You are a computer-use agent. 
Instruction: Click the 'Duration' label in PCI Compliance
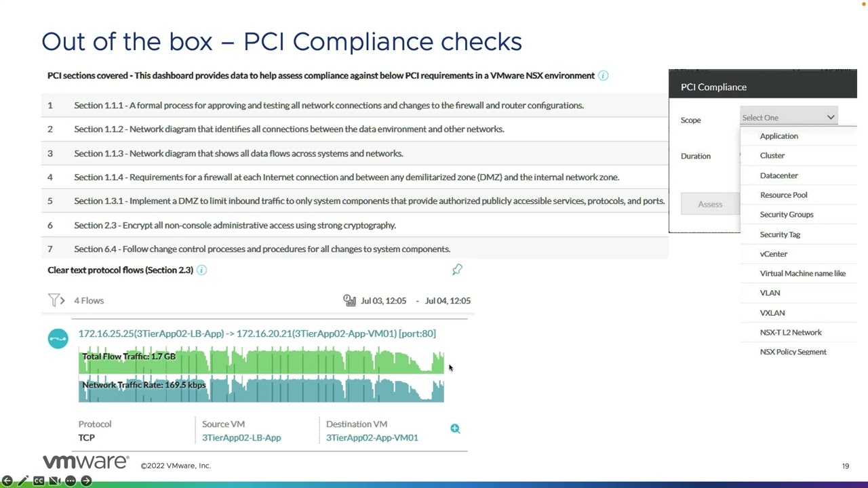696,156
